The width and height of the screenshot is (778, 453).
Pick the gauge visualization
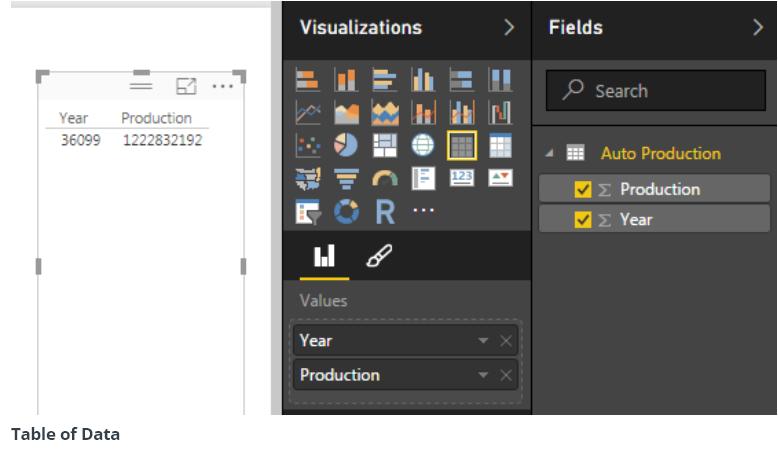click(x=384, y=179)
